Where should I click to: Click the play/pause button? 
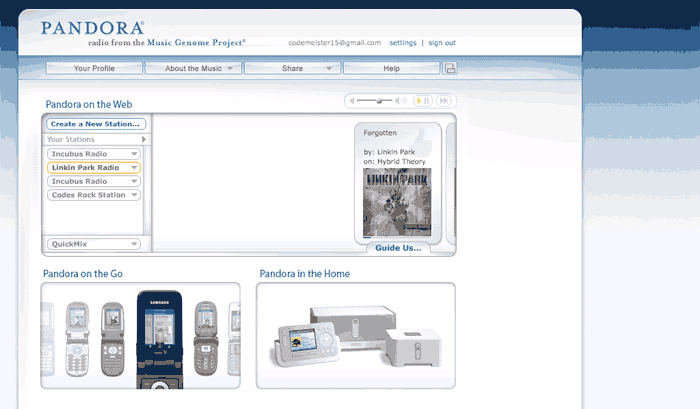pos(422,101)
